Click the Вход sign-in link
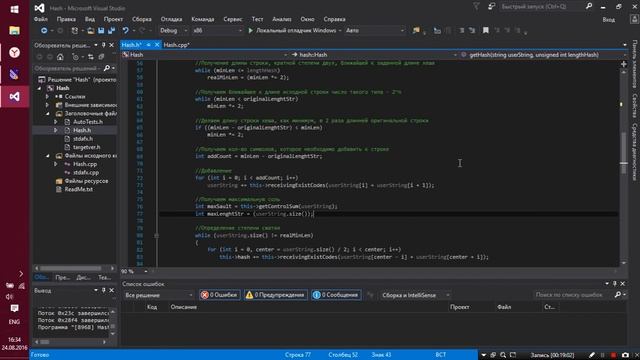 [x=609, y=20]
